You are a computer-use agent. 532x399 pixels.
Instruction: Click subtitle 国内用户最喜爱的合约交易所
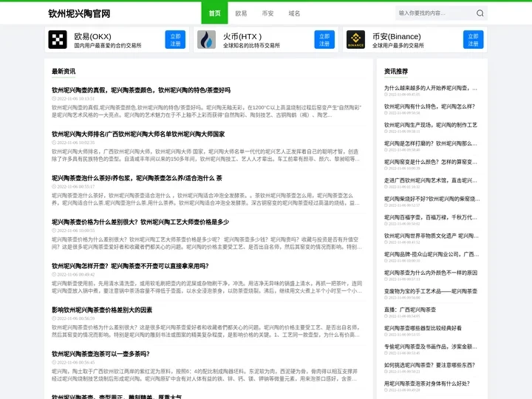108,46
